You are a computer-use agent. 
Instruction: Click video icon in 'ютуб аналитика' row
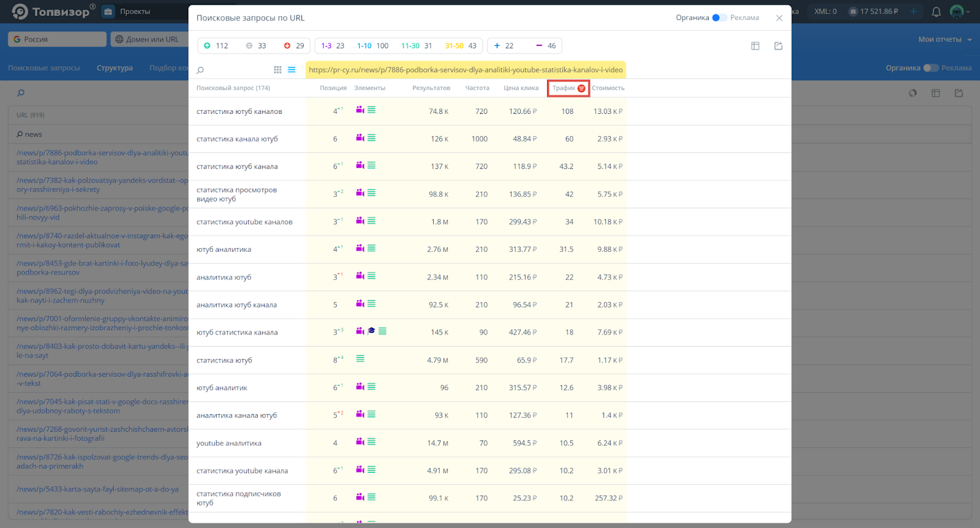pos(360,248)
